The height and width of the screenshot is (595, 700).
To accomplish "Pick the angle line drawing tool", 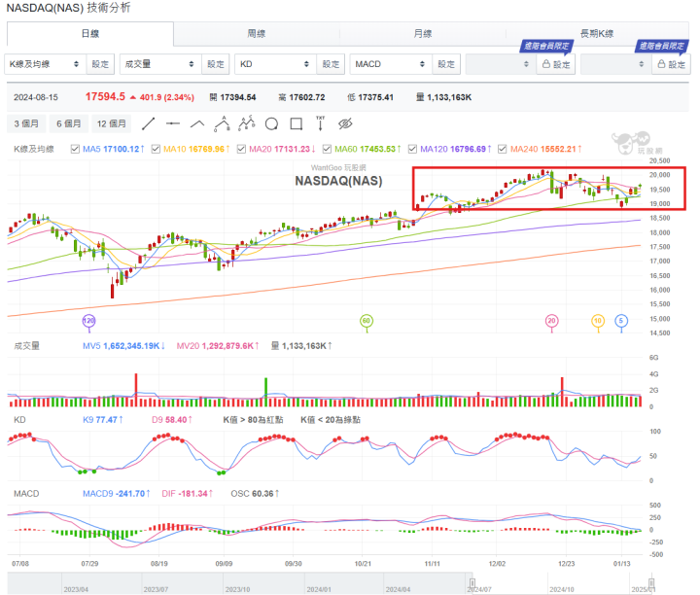I will tap(197, 123).
